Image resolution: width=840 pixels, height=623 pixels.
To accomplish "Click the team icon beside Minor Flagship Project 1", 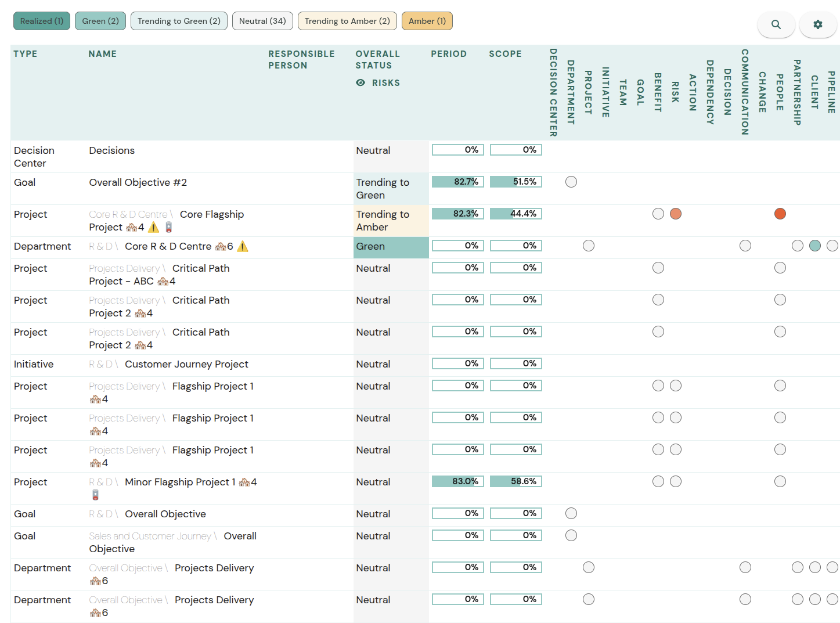I will point(244,482).
